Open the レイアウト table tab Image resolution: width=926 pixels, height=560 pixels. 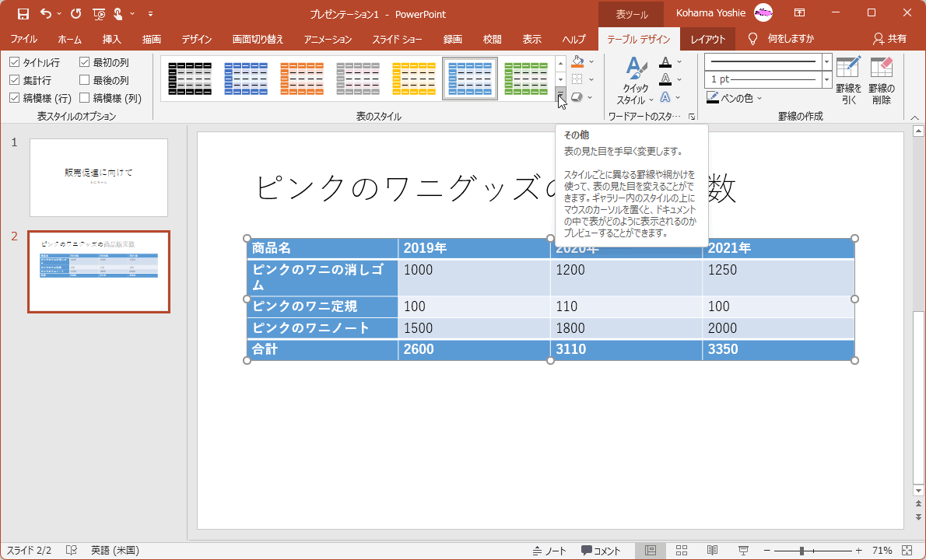708,39
